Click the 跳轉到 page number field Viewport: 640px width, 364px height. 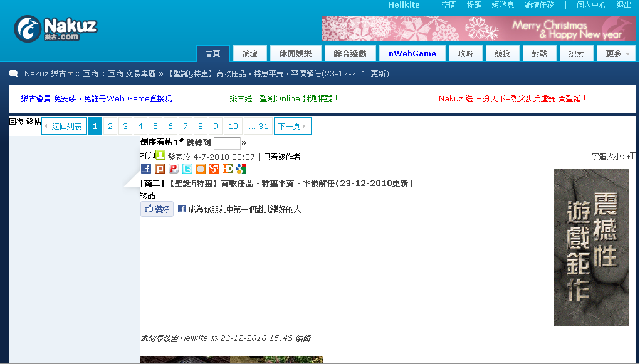[227, 143]
